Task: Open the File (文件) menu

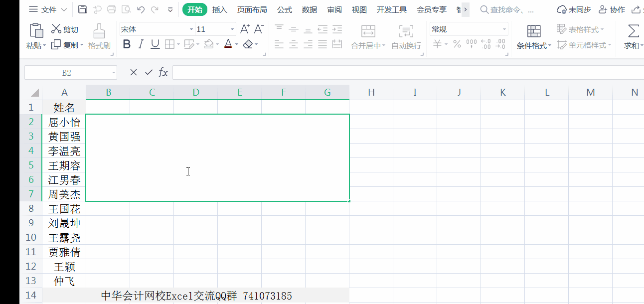Action: point(48,9)
